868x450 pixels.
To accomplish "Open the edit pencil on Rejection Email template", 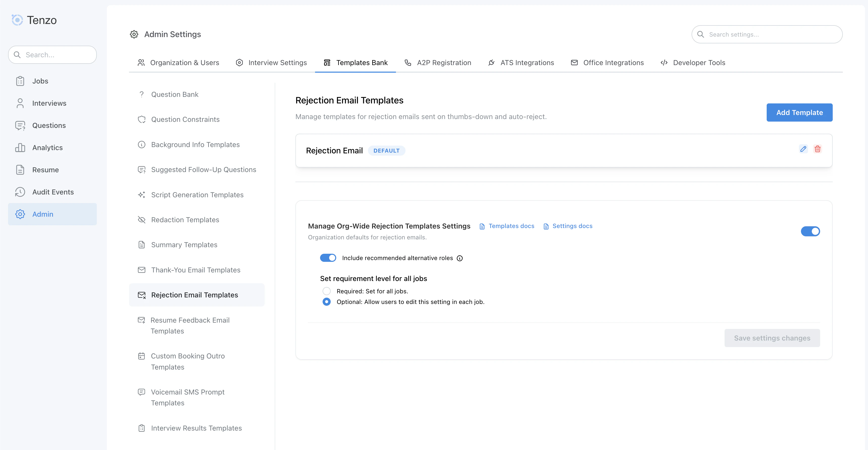I will coord(803,149).
